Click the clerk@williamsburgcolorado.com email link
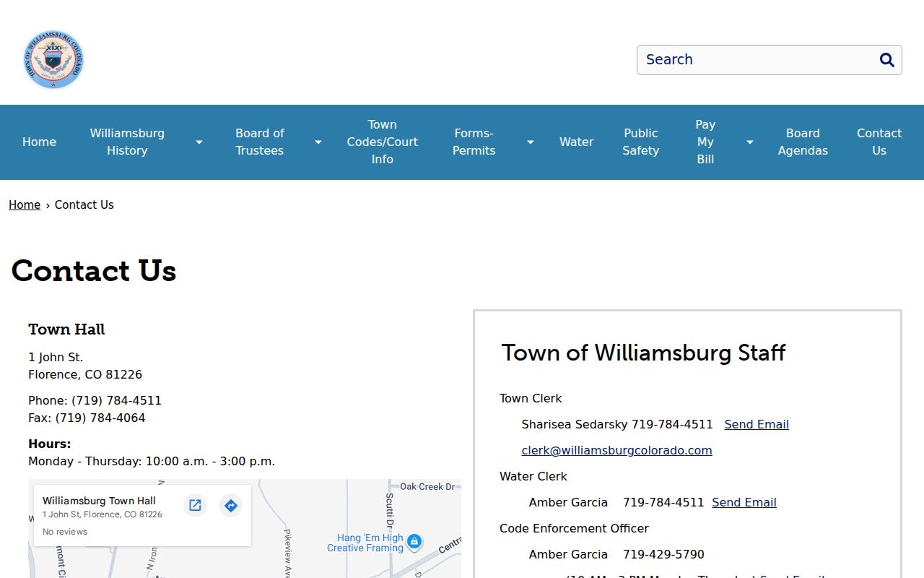Screen dimensions: 924x578 (x=616, y=451)
